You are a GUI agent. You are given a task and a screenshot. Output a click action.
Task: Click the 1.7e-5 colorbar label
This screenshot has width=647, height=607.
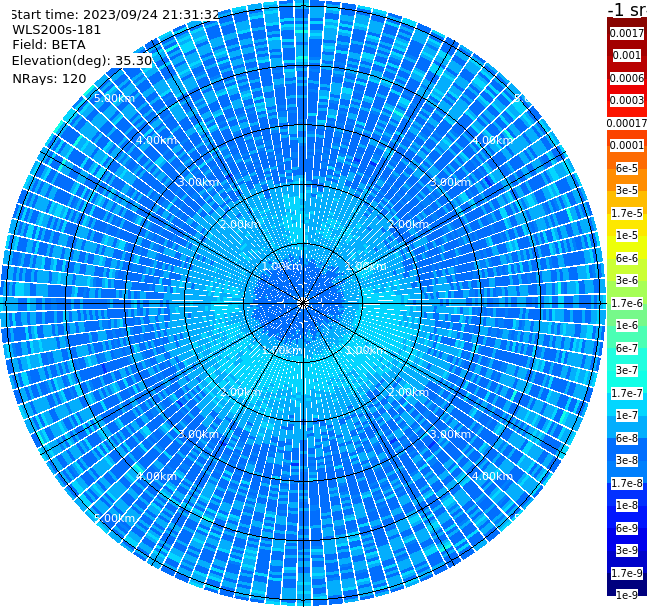tap(627, 213)
